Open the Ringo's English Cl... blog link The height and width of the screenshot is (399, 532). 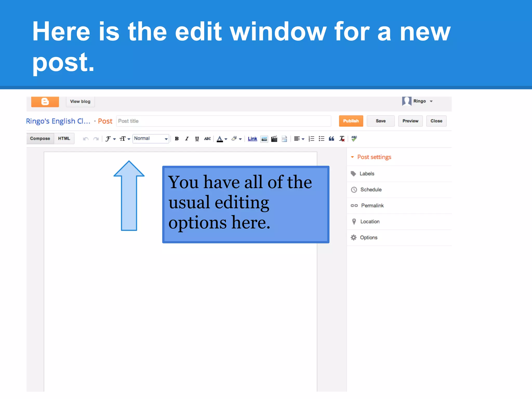[x=58, y=121]
